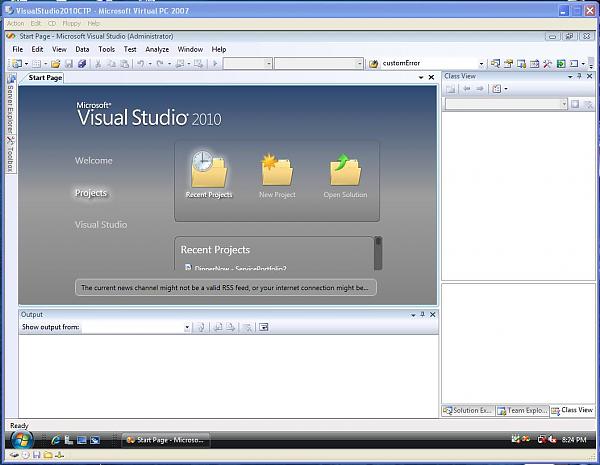Open the Solution Platforms dropdown
This screenshot has height=465, width=600.
(359, 64)
